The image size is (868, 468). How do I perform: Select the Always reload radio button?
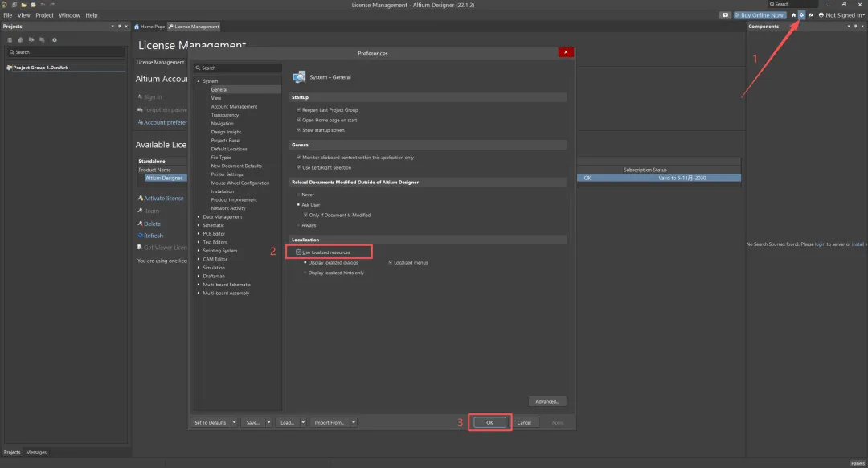(x=298, y=225)
